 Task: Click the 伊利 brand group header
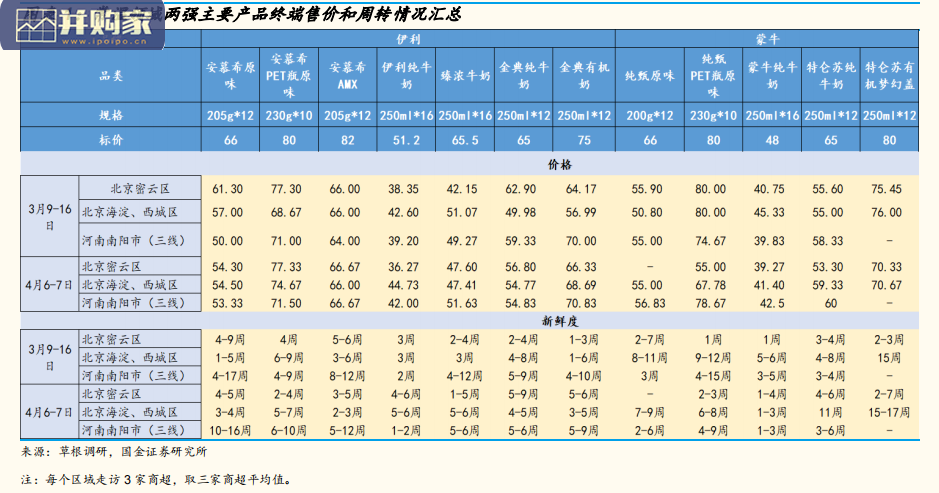[x=408, y=40]
